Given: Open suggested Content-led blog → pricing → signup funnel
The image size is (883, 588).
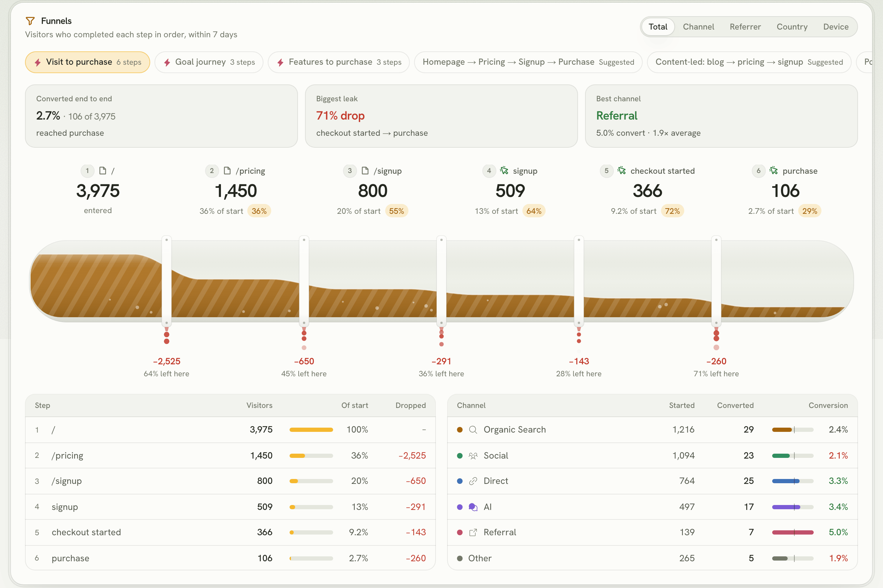Looking at the screenshot, I should [749, 62].
